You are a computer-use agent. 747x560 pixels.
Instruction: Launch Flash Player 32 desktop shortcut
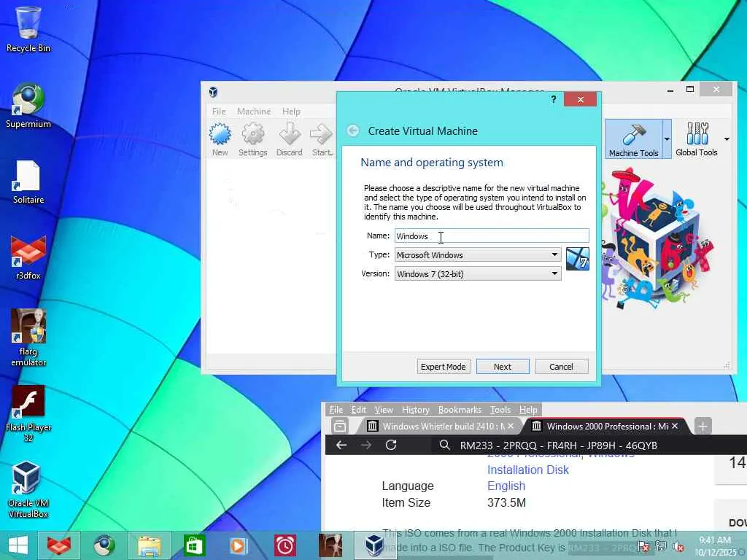coord(28,413)
